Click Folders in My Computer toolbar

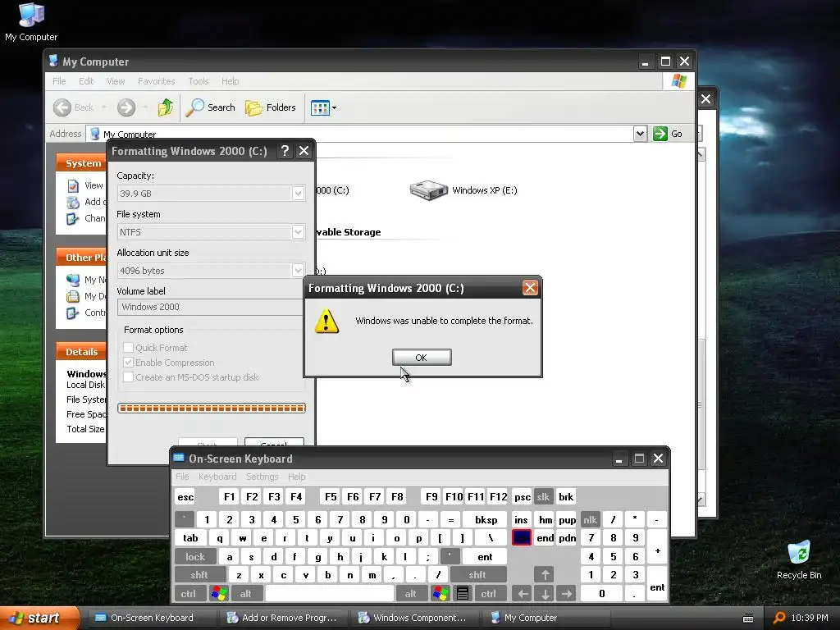[x=271, y=107]
